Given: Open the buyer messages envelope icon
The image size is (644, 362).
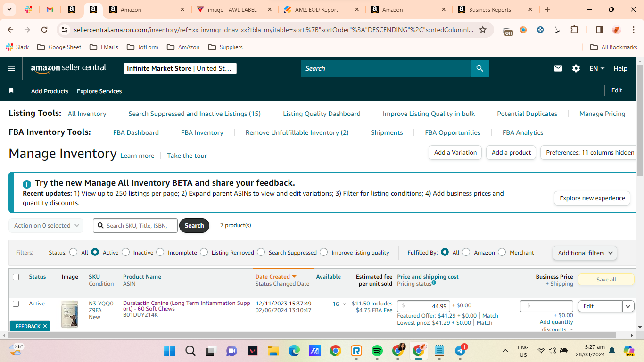Looking at the screenshot, I should [558, 68].
